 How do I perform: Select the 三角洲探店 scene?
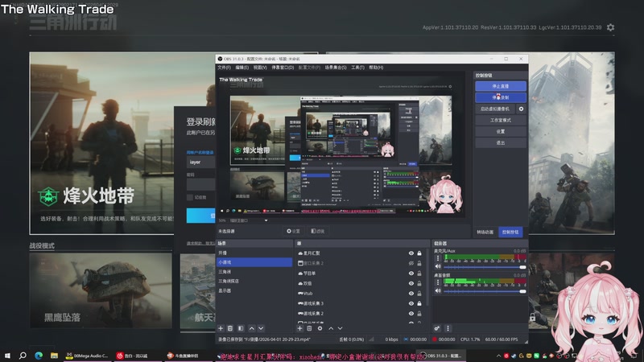(254, 281)
